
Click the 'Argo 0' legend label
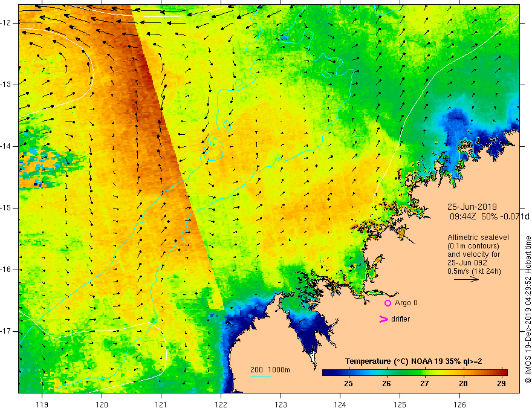pyautogui.click(x=406, y=303)
